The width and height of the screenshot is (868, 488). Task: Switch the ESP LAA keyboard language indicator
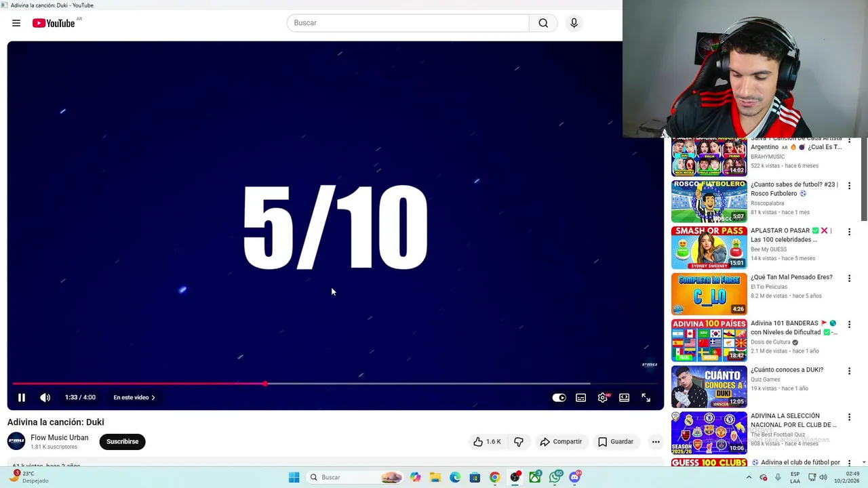795,477
